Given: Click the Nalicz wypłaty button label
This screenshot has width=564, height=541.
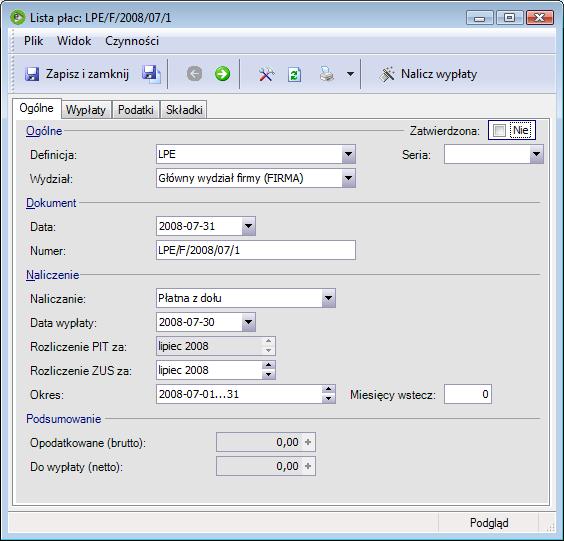Looking at the screenshot, I should click(439, 74).
